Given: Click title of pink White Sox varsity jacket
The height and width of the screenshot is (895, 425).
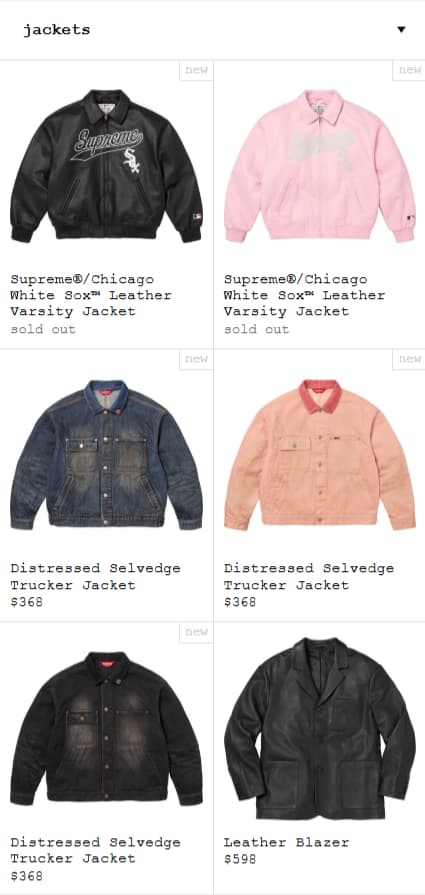Looking at the screenshot, I should pyautogui.click(x=304, y=295).
